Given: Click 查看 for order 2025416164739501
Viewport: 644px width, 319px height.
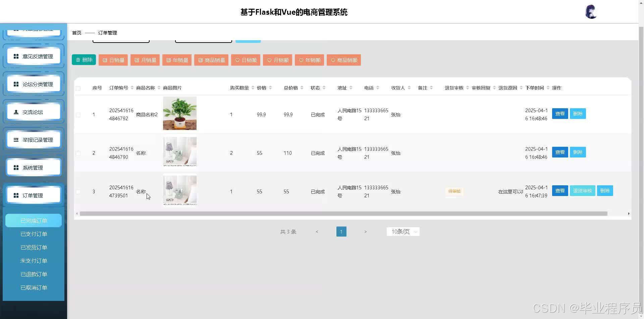Looking at the screenshot, I should pos(560,191).
